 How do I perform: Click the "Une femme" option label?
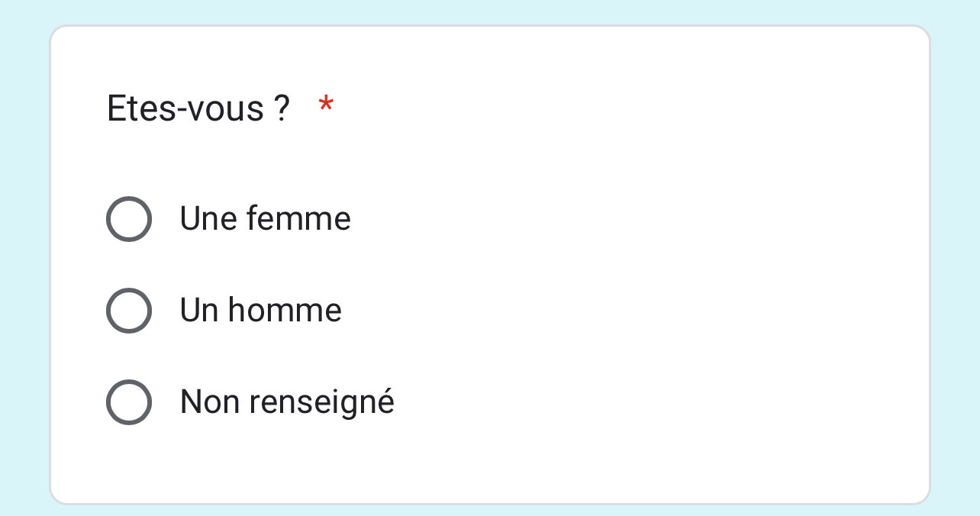coord(265,219)
